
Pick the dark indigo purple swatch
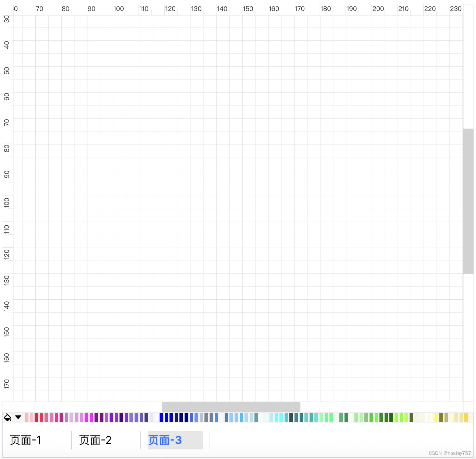click(x=121, y=418)
